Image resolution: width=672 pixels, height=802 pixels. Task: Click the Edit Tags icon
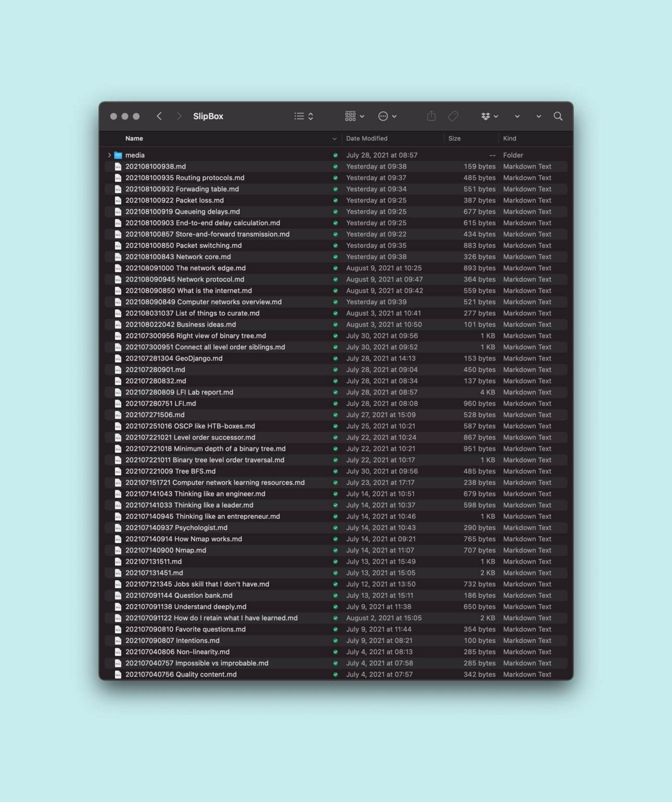[x=453, y=116]
